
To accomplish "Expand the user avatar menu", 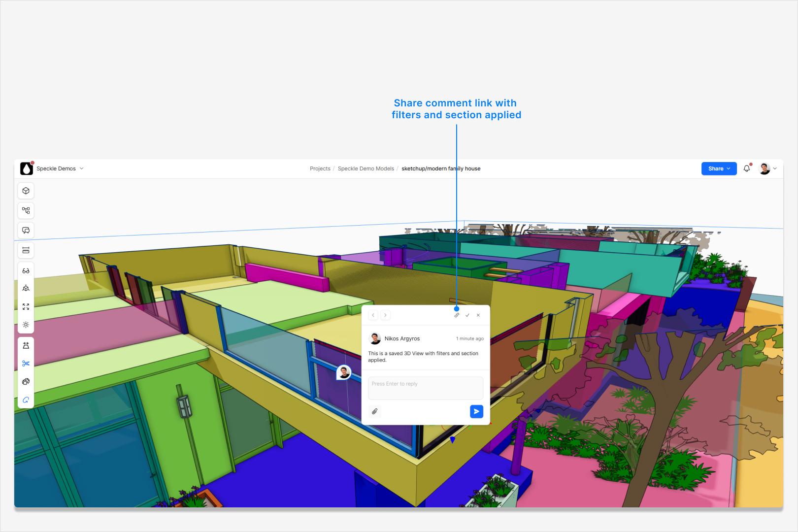I will [x=768, y=168].
